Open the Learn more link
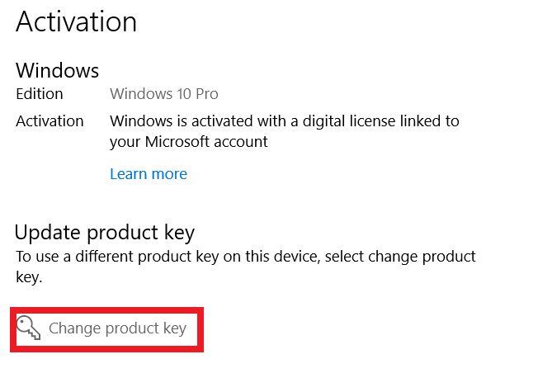The image size is (538, 392). click(x=149, y=174)
